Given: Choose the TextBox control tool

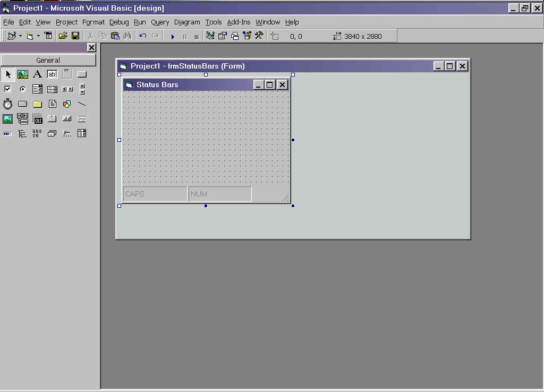Looking at the screenshot, I should [x=52, y=74].
